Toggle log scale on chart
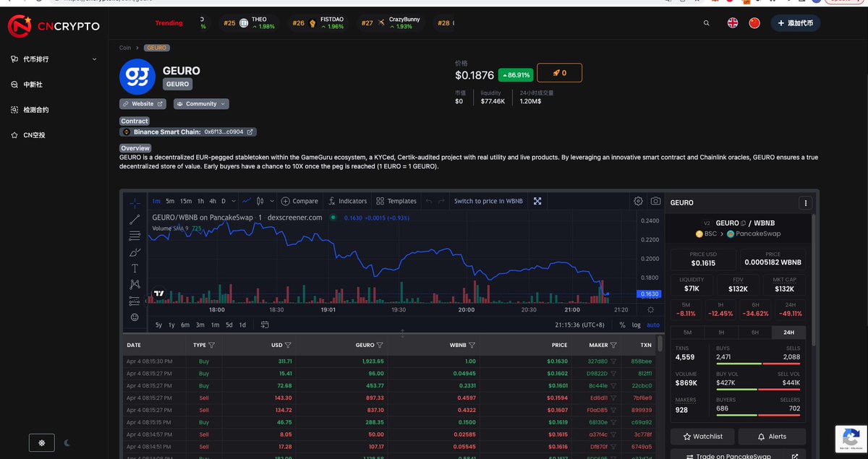 (637, 325)
